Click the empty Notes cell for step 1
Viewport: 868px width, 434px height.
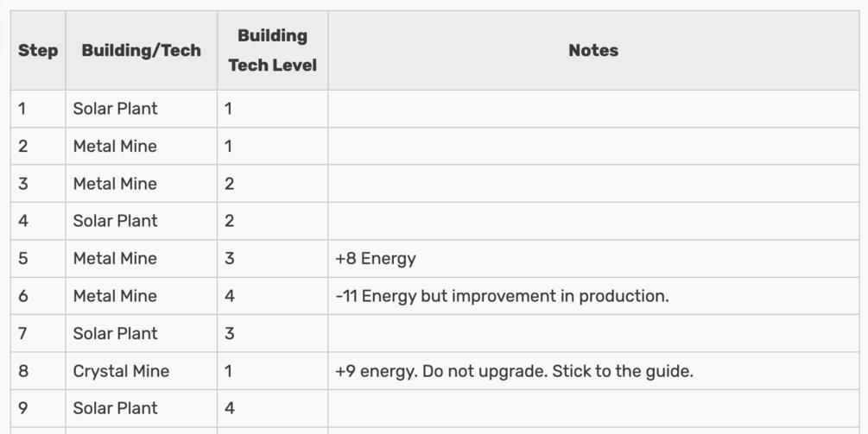coord(592,109)
